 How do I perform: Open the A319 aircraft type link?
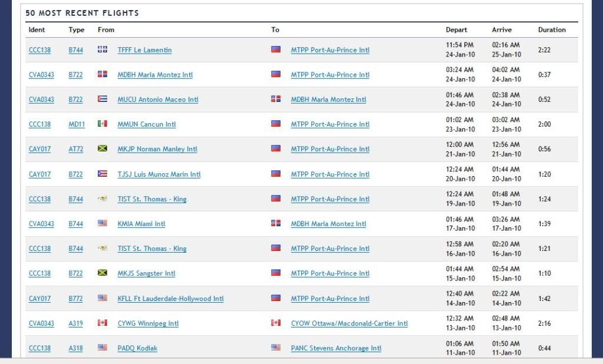(x=75, y=323)
